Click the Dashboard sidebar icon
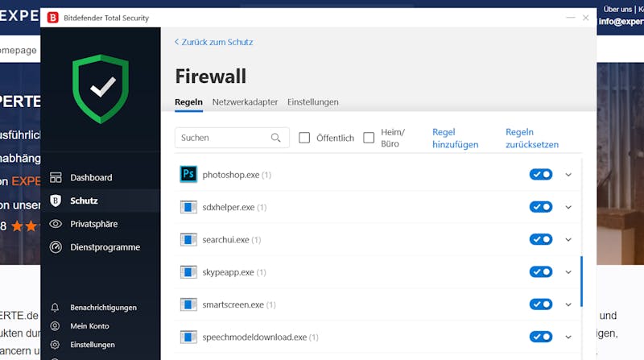The width and height of the screenshot is (644, 360). (x=56, y=177)
